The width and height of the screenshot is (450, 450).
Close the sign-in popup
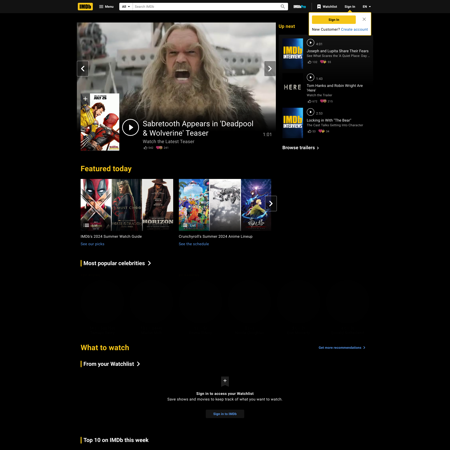[x=364, y=19]
